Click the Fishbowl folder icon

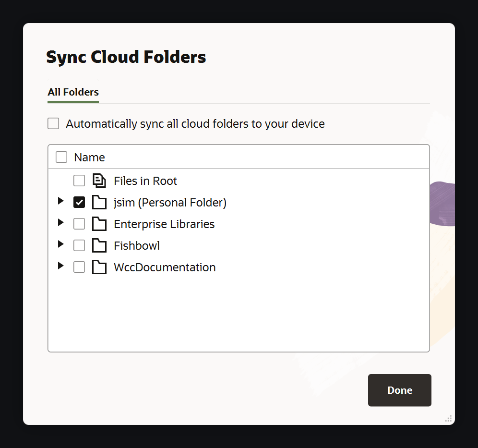point(99,245)
